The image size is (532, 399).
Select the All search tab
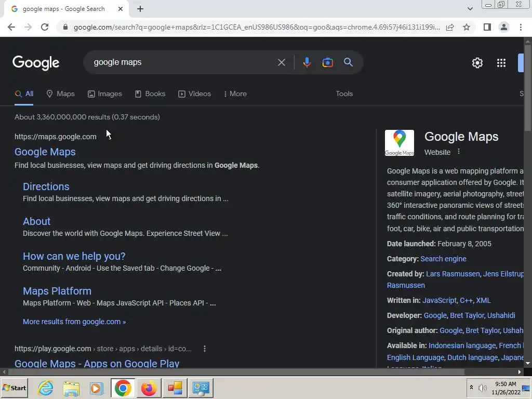(x=24, y=94)
